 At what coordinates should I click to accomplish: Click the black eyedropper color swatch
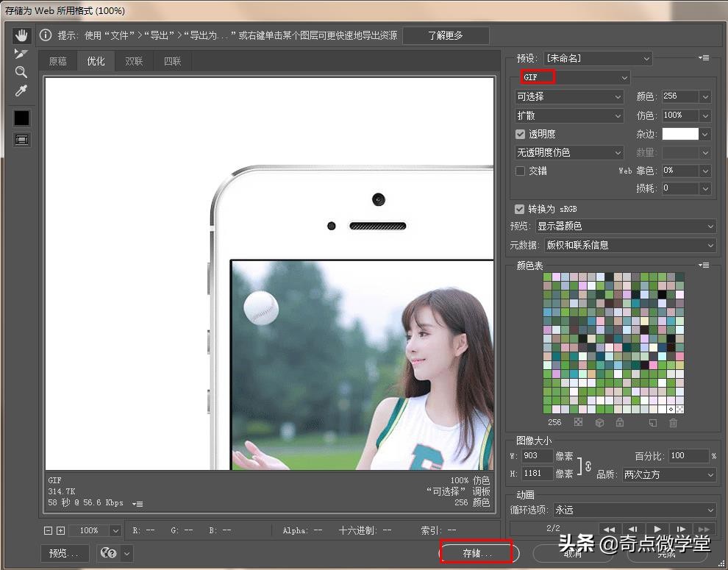tap(21, 118)
